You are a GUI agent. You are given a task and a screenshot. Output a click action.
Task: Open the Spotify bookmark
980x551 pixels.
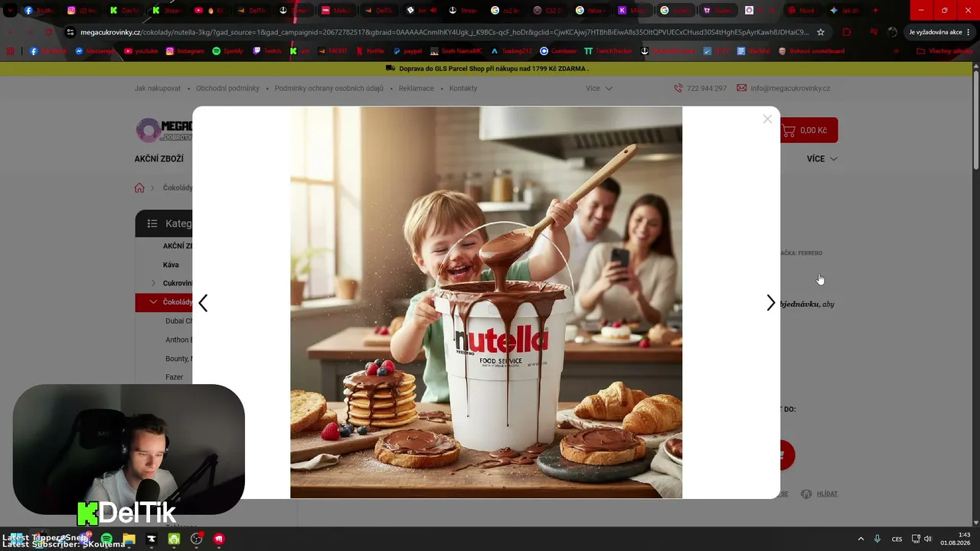coord(228,51)
